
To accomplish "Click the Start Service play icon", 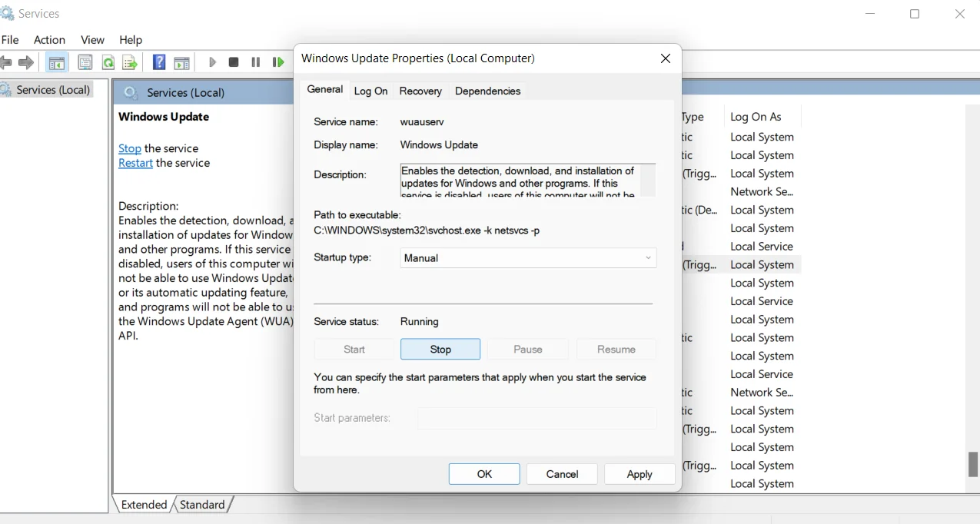I will pos(212,62).
